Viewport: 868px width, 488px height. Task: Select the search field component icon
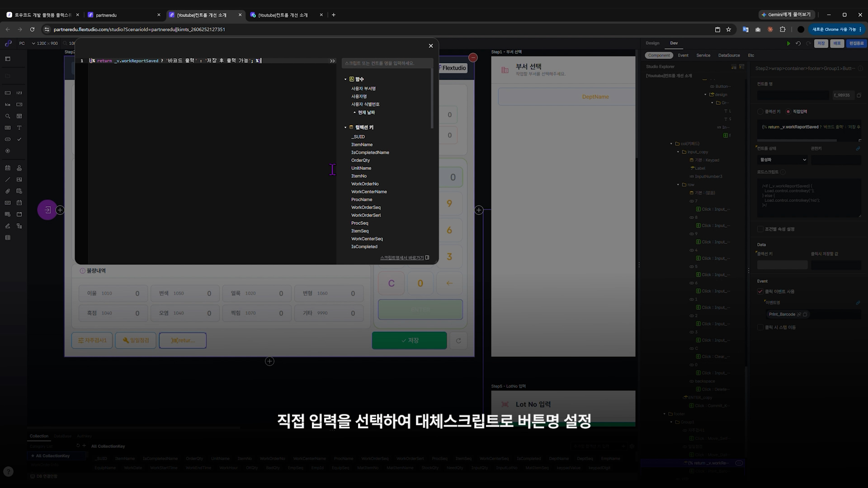tap(8, 116)
